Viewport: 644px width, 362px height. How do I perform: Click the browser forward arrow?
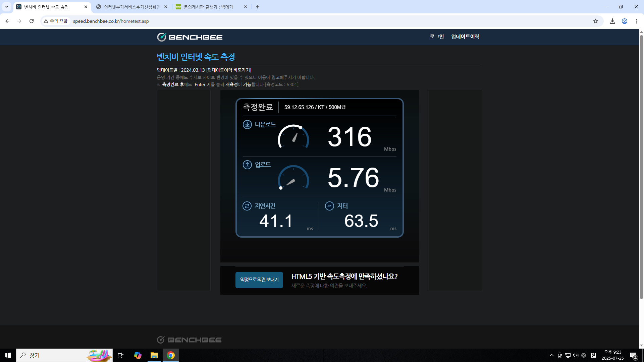pyautogui.click(x=19, y=21)
